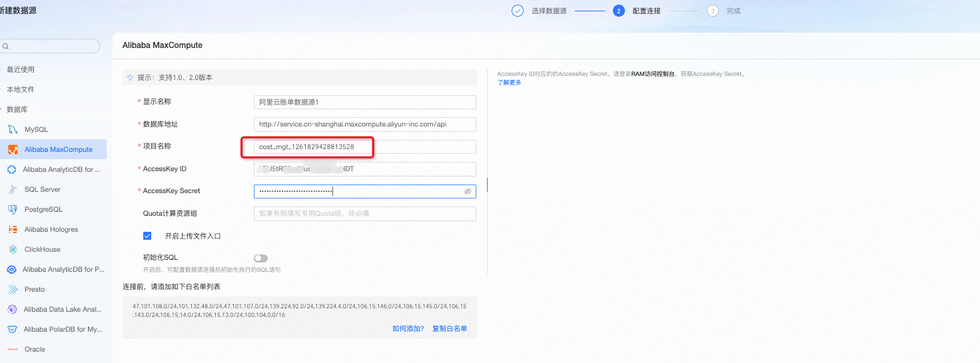Viewport: 980px width, 363px height.
Task: Click the ClickHouse icon
Action: click(12, 249)
